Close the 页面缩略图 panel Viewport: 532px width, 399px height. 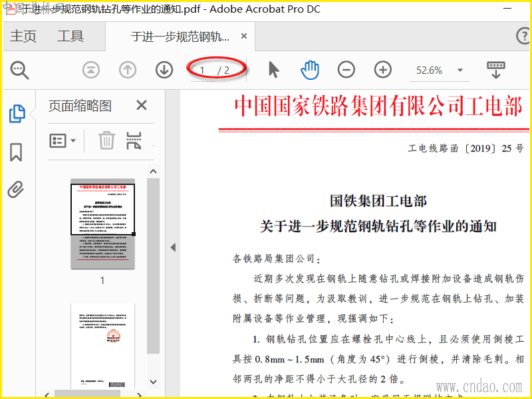click(x=142, y=106)
